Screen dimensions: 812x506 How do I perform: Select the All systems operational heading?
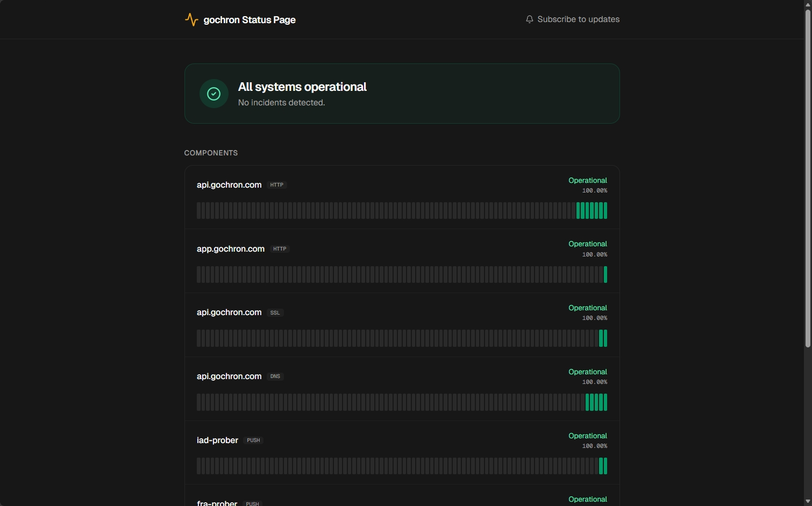click(x=302, y=87)
